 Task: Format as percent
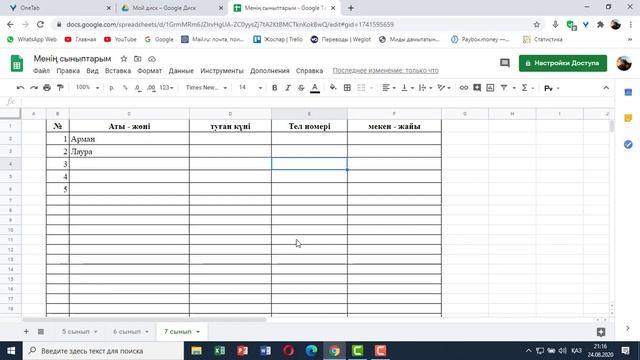(125, 88)
